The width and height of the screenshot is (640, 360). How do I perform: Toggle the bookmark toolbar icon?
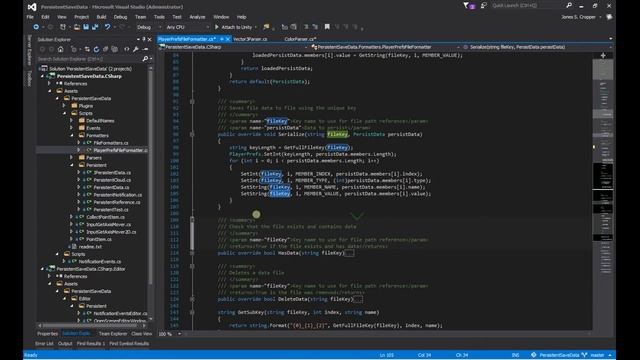click(x=327, y=27)
